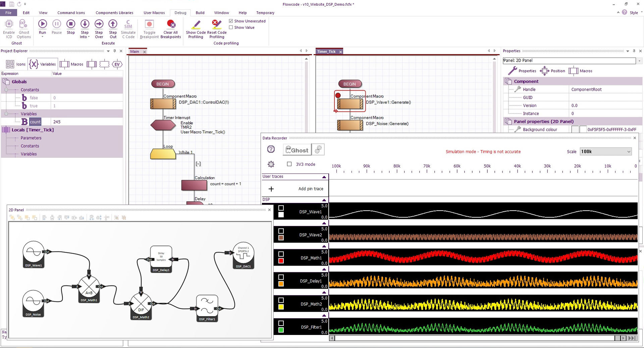Open the Scale 100k dropdown

(x=605, y=152)
